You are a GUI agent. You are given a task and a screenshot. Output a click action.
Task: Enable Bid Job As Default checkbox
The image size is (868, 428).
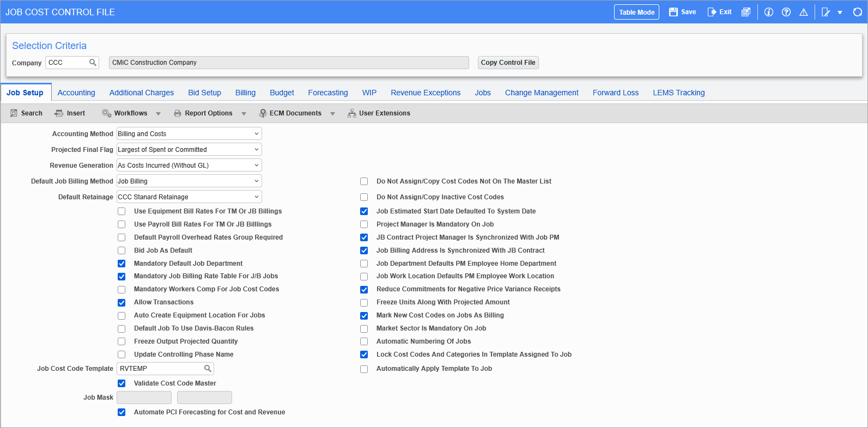pos(122,250)
